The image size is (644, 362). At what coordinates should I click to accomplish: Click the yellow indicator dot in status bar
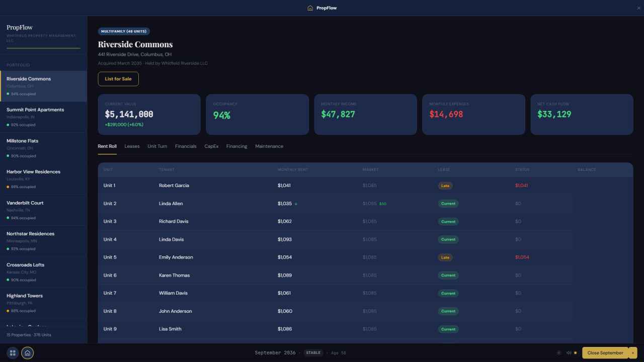point(576,353)
